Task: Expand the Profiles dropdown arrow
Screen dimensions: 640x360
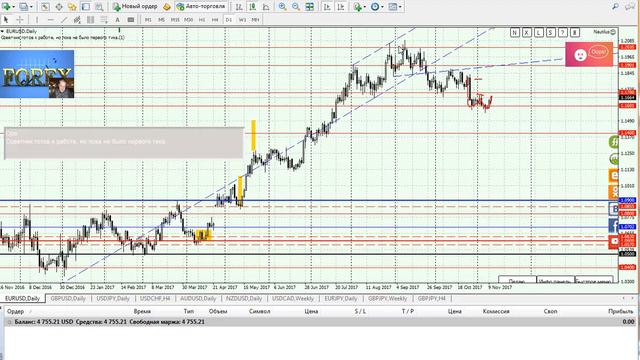Action: point(31,7)
